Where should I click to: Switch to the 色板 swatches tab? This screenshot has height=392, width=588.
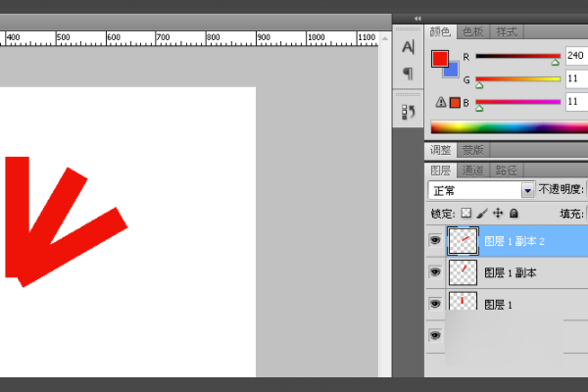474,32
